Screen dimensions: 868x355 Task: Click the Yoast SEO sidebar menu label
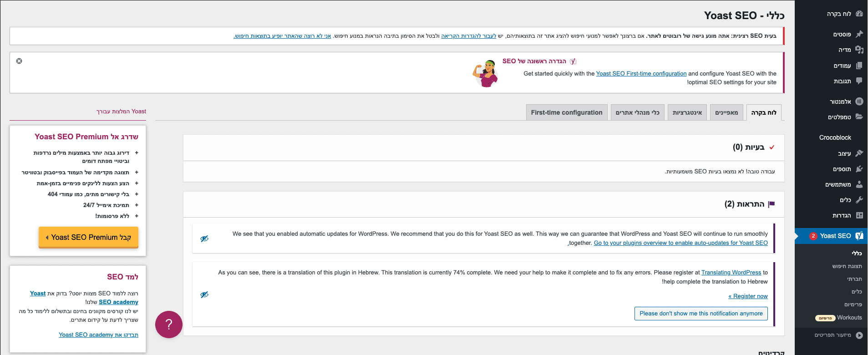(835, 236)
